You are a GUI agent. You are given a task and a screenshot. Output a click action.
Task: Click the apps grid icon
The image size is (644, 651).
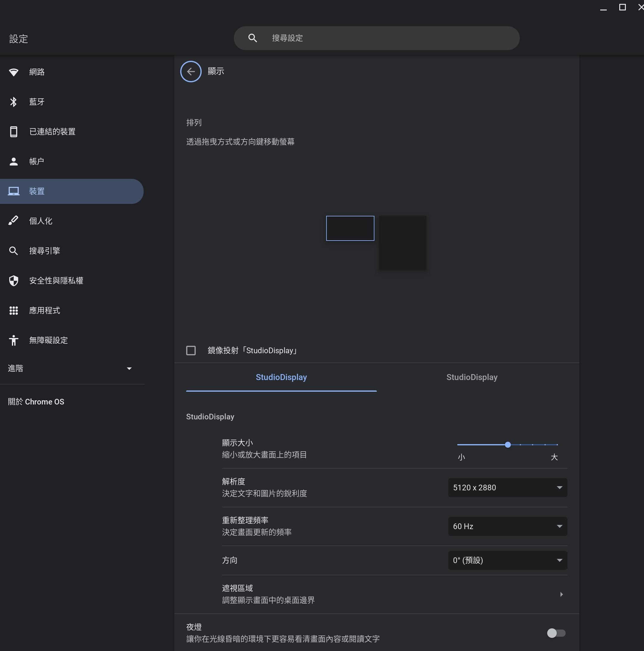point(13,310)
